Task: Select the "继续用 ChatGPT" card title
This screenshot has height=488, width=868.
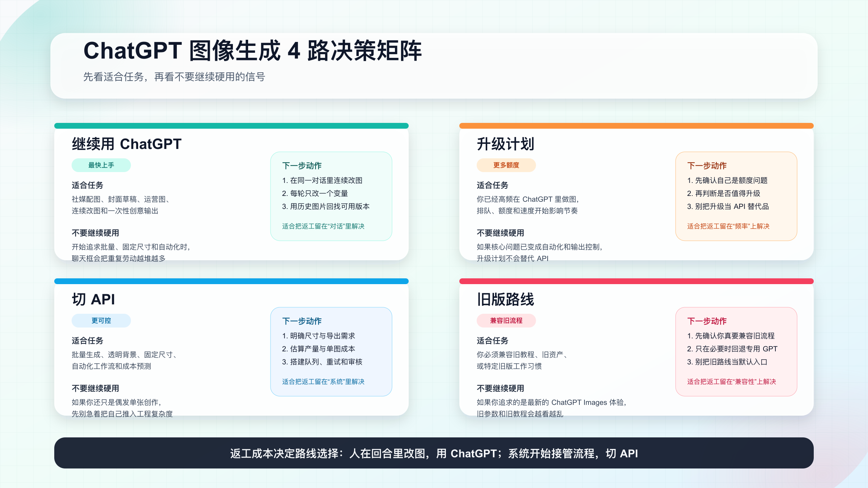Action: click(127, 144)
